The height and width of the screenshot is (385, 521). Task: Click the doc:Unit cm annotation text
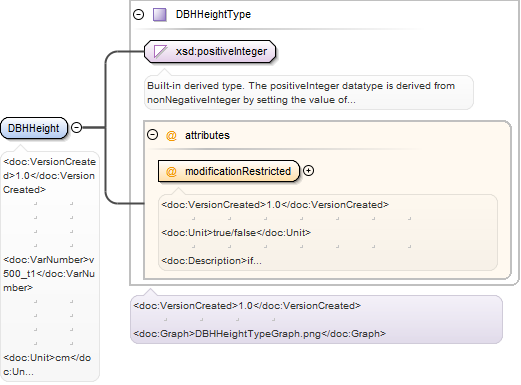(47, 365)
